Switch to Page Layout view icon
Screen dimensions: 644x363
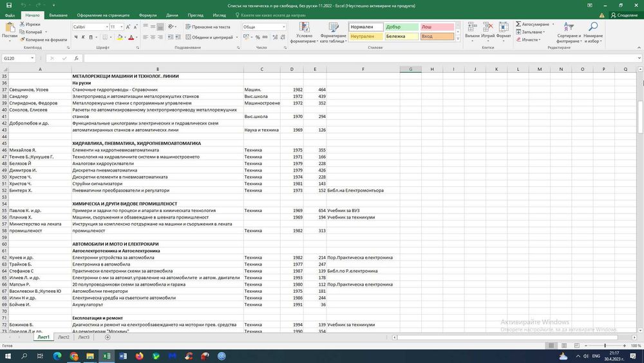pos(564,346)
